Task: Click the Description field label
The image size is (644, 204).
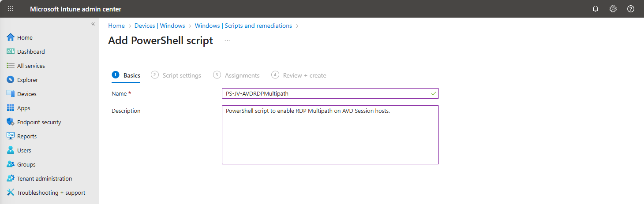Action: coord(126,111)
